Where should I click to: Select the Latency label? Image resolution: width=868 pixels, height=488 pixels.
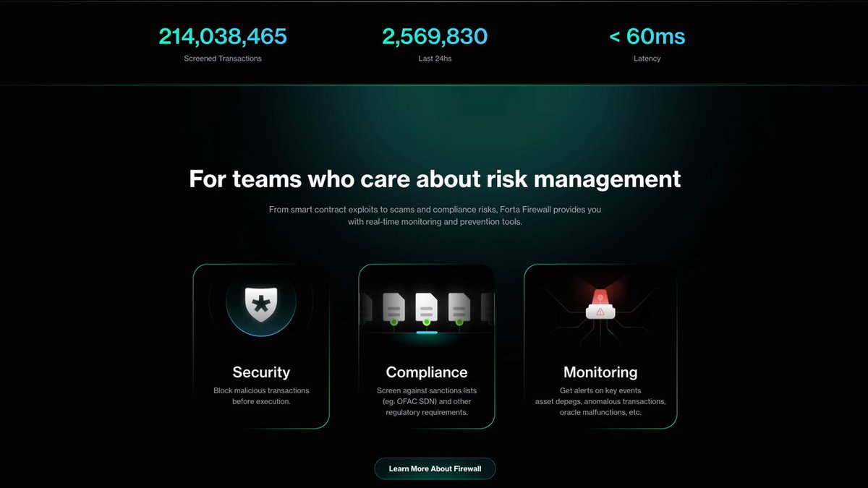(x=647, y=59)
